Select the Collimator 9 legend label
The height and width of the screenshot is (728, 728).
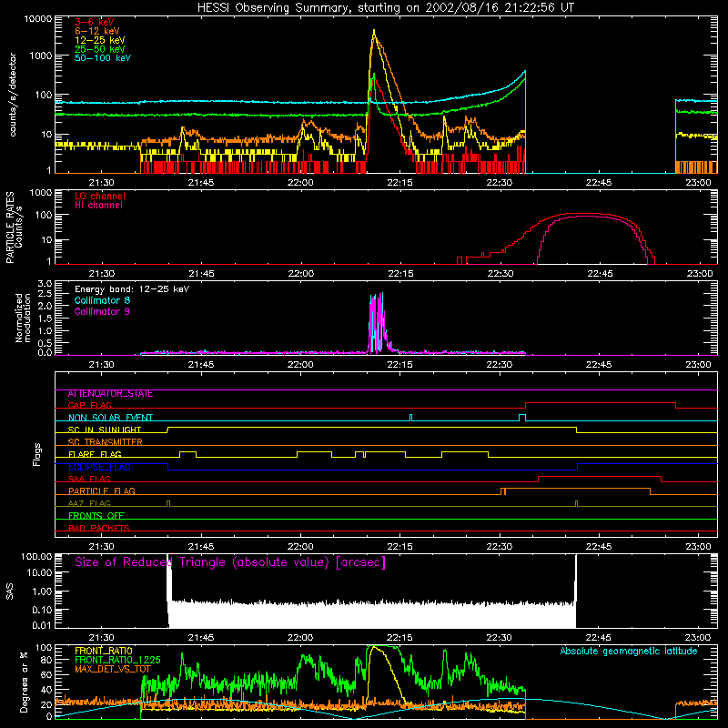[x=102, y=311]
